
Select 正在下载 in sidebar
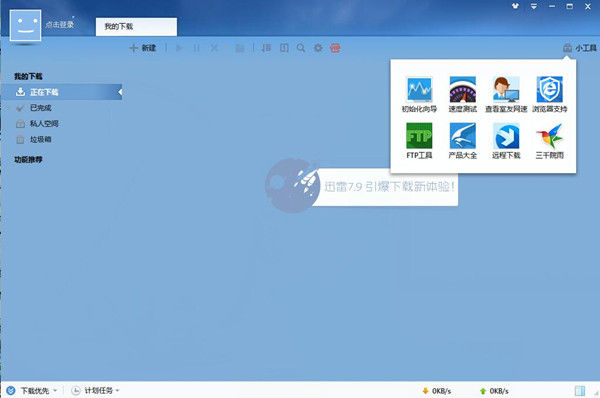click(x=62, y=92)
